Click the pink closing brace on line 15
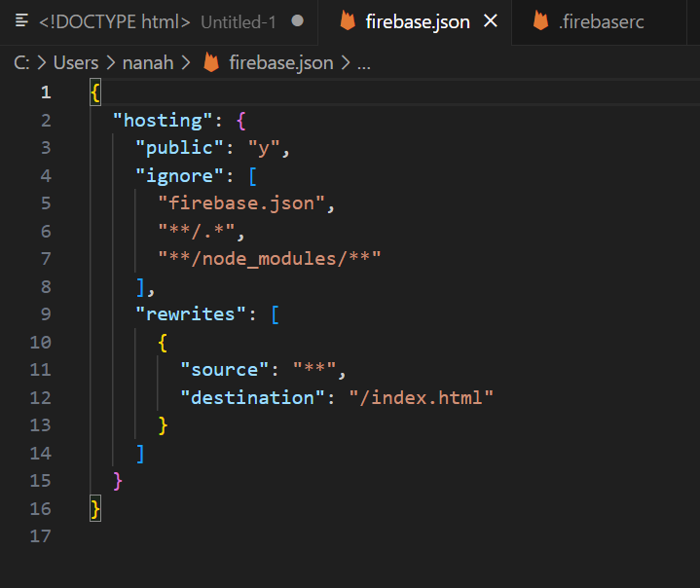This screenshot has height=588, width=700. tap(118, 481)
